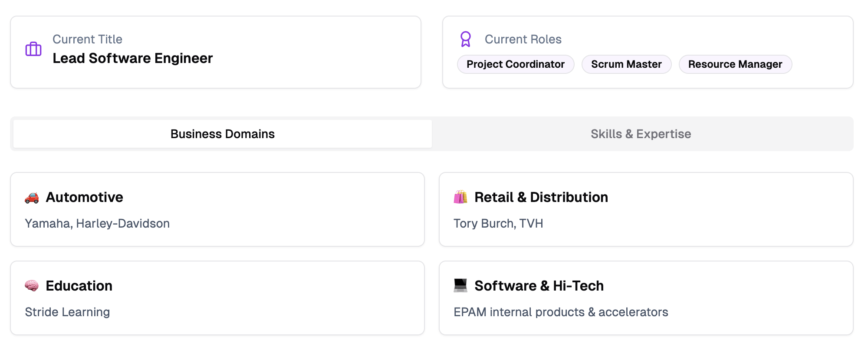Screen dimensions: 868x344
Task: Select the Resource Manager role badge
Action: pyautogui.click(x=735, y=64)
